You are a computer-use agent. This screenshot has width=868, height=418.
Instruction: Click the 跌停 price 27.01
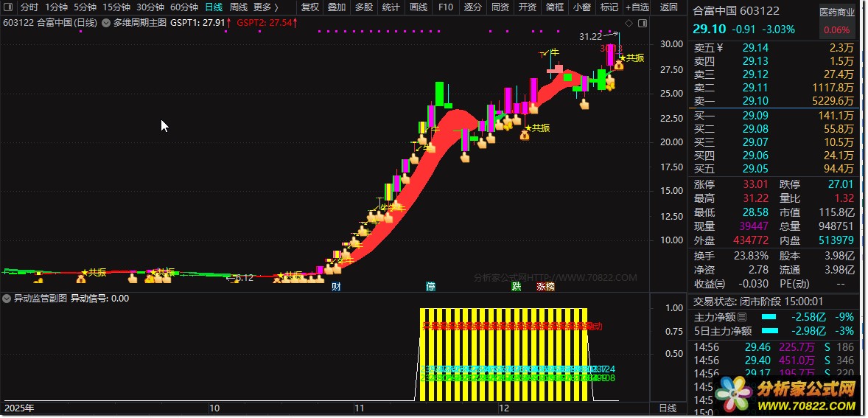point(840,184)
